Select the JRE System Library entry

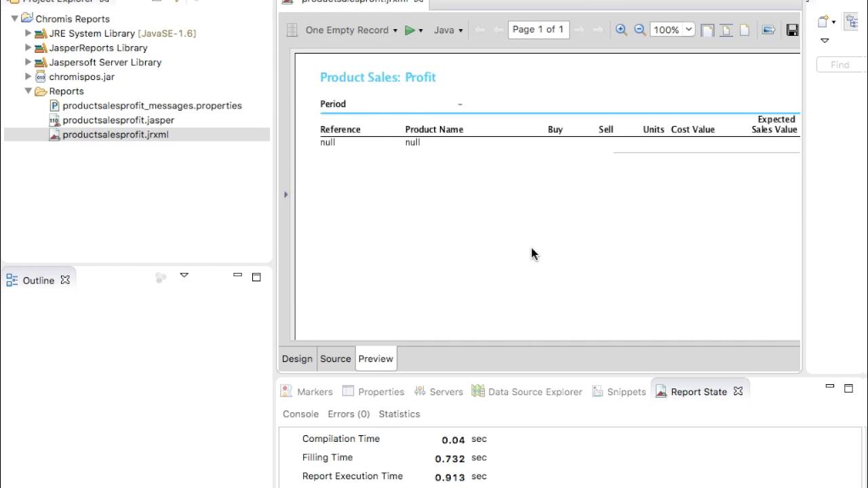coord(115,33)
